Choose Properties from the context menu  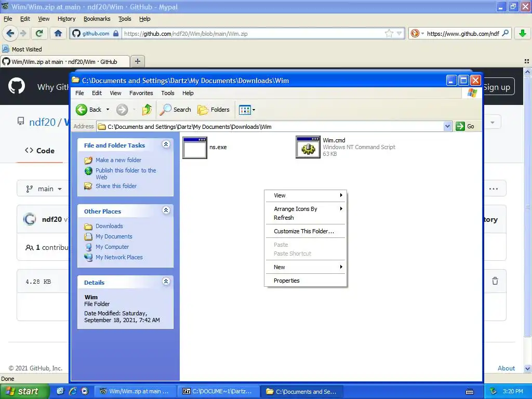(305, 281)
